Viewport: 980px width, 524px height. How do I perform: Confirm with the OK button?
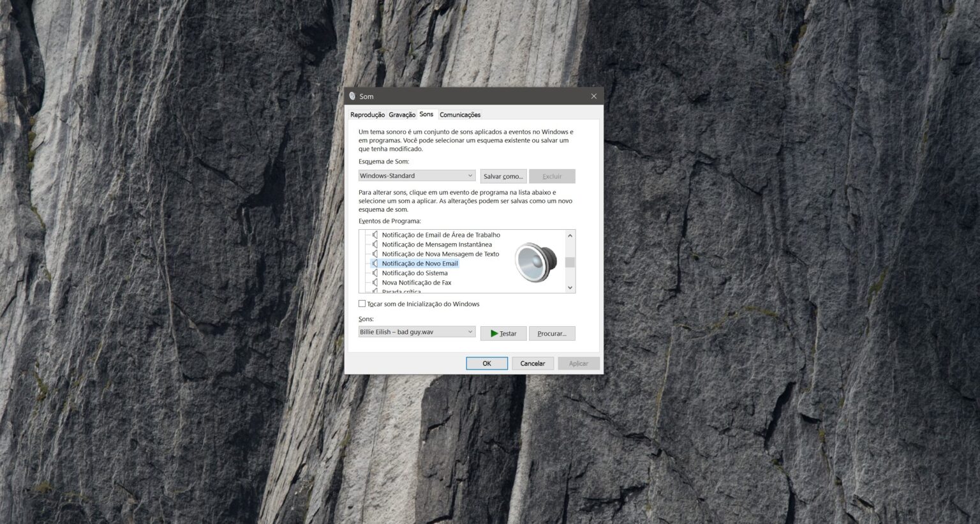tap(487, 363)
